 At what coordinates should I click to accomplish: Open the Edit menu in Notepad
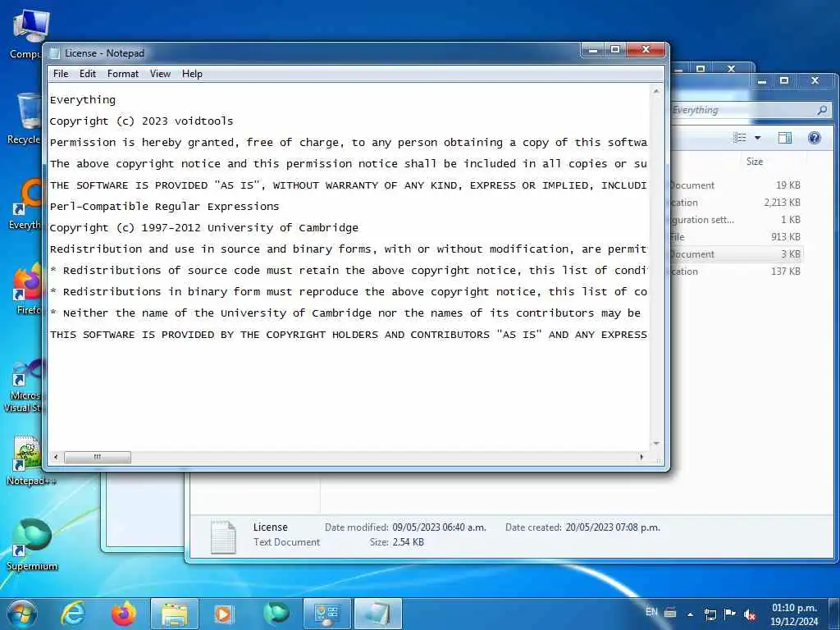pyautogui.click(x=87, y=74)
